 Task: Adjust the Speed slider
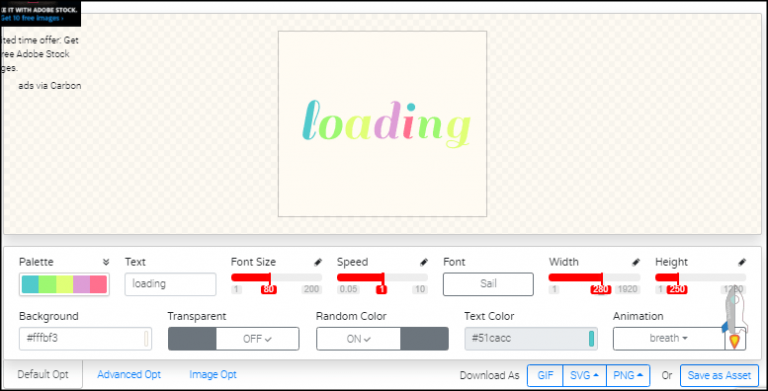coord(383,277)
